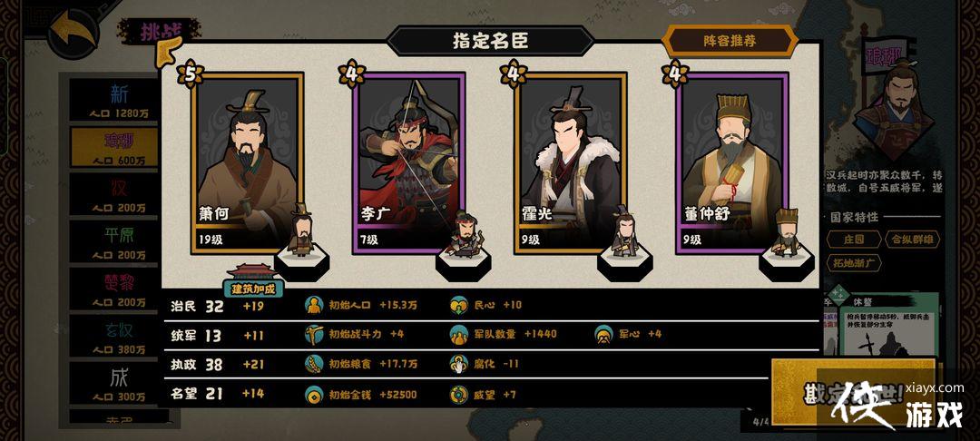The height and width of the screenshot is (441, 980).
Task: Click the back arrow icon
Action: 73,31
